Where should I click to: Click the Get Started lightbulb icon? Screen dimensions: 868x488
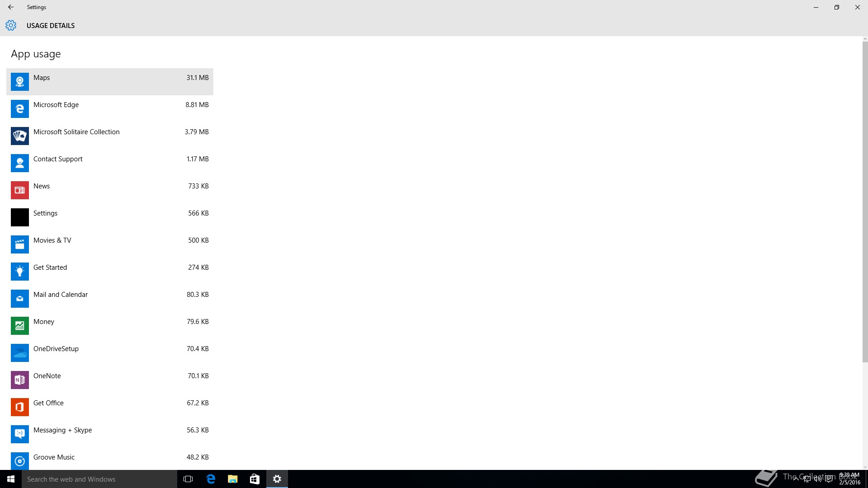20,272
